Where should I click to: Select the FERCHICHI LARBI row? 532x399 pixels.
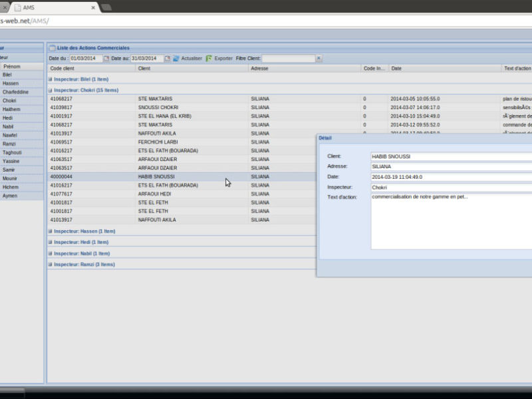click(x=158, y=142)
